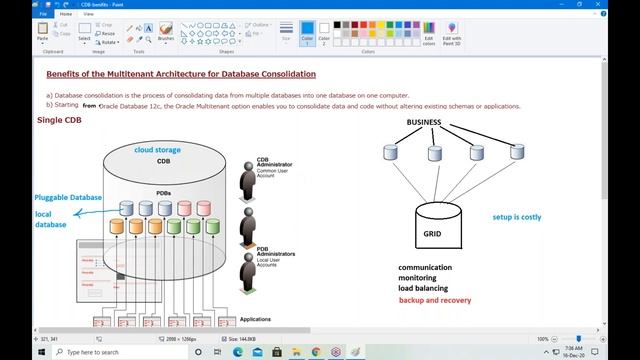Expand the Paste dropdown arrow
This screenshot has height=360, width=640.
click(42, 43)
